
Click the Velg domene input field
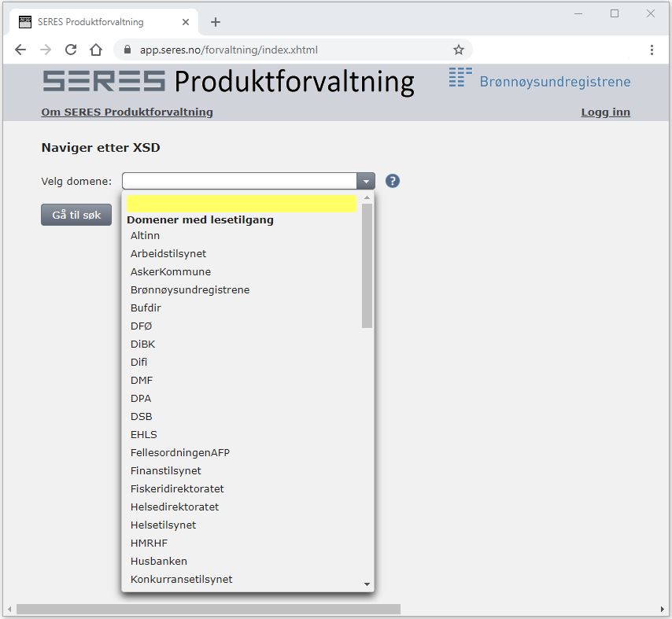239,181
